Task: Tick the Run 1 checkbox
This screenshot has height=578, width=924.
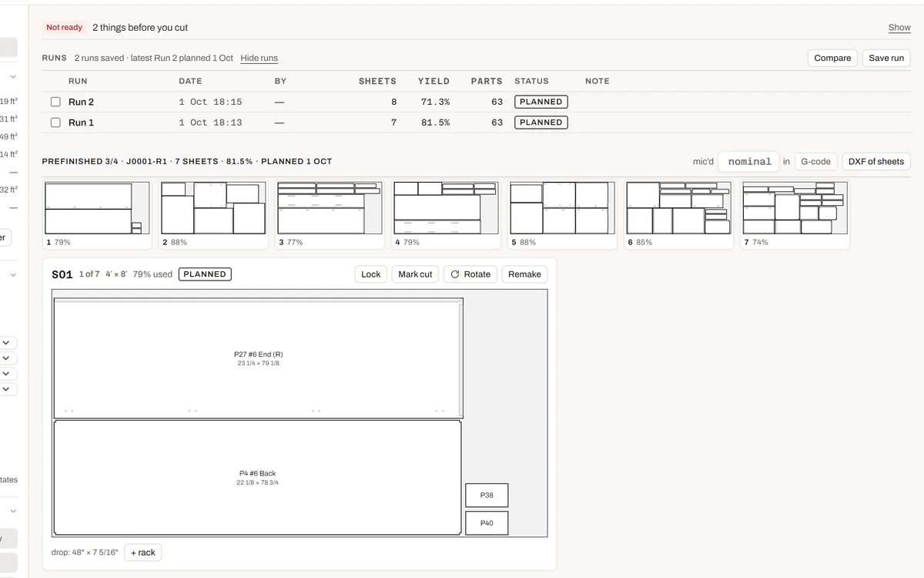Action: click(x=55, y=123)
